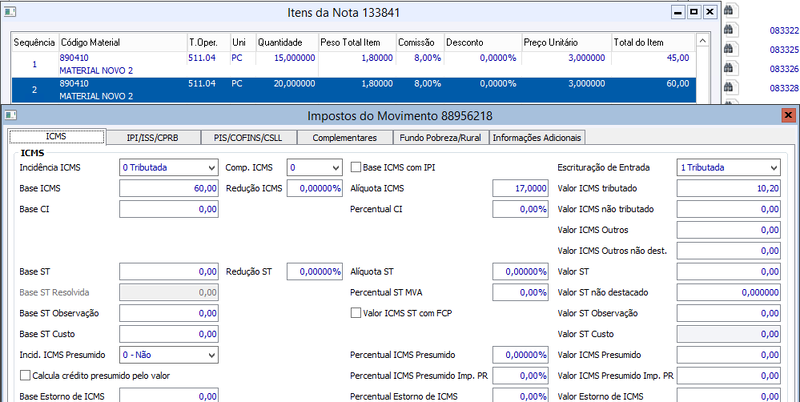Open the Informações Adicionais tab
800x402 pixels.
(537, 137)
